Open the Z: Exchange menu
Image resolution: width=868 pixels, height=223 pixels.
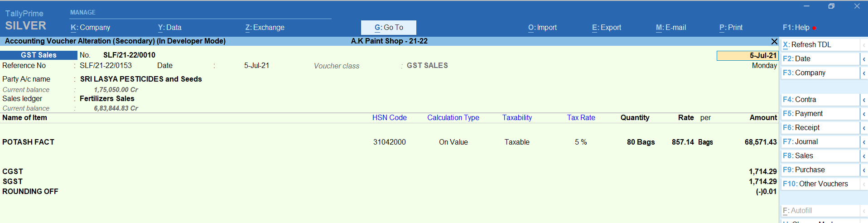point(265,27)
